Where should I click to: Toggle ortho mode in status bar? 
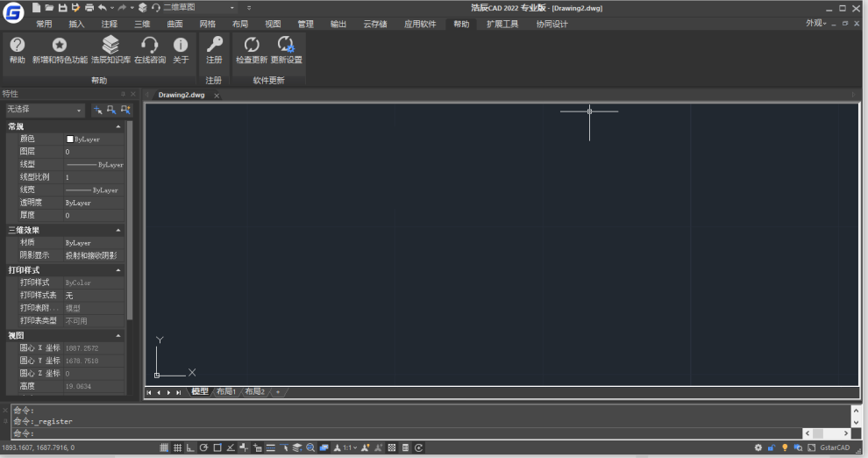[x=190, y=447]
